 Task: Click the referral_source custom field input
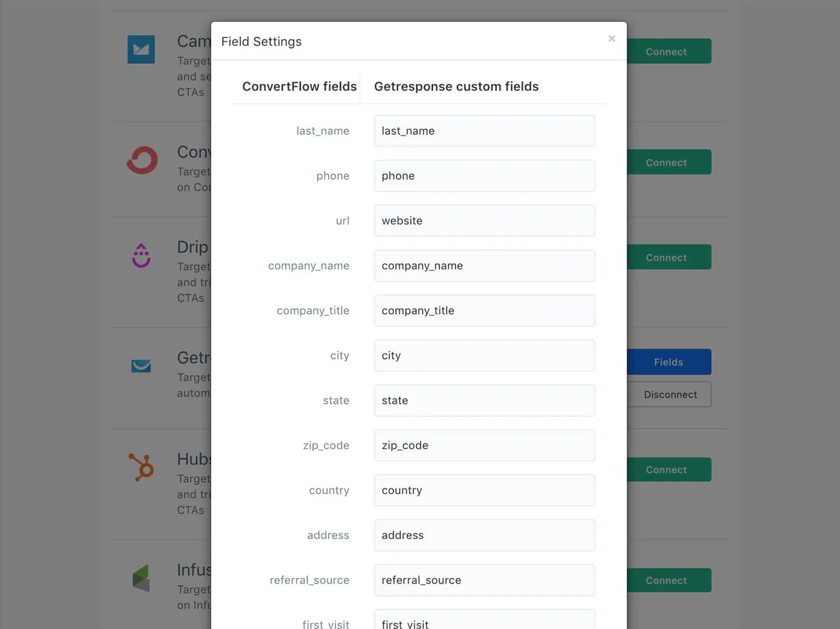(x=484, y=580)
